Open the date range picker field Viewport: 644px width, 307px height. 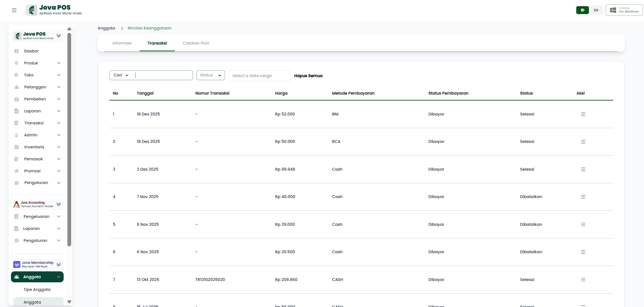pos(260,76)
